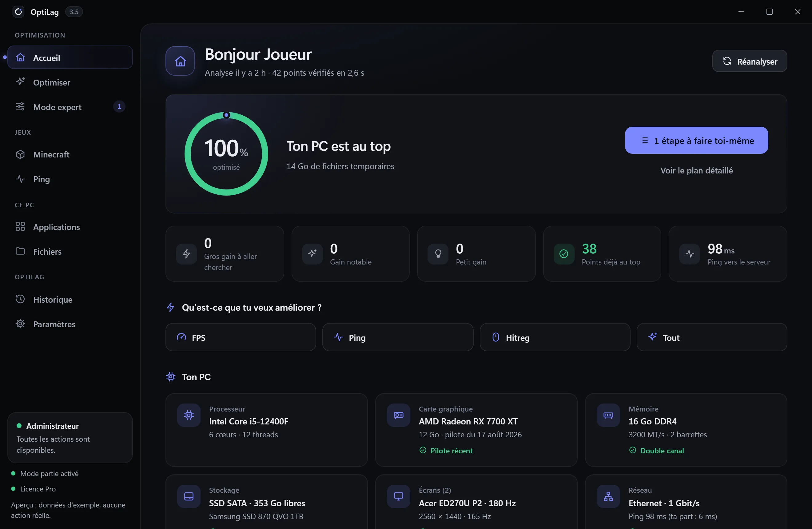This screenshot has width=812, height=529.
Task: Click the Paramètres gear icon
Action: tap(20, 324)
